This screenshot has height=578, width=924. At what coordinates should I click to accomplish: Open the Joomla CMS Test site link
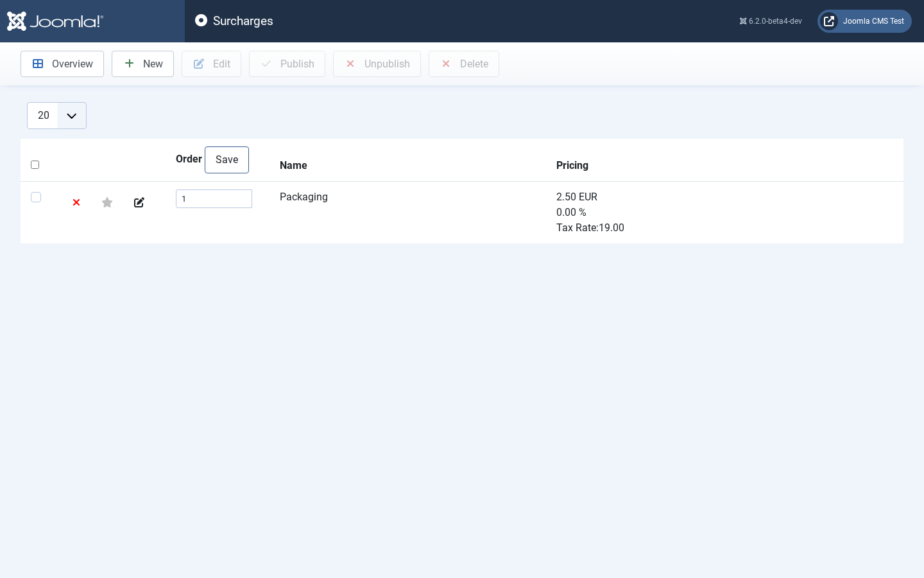(x=864, y=21)
